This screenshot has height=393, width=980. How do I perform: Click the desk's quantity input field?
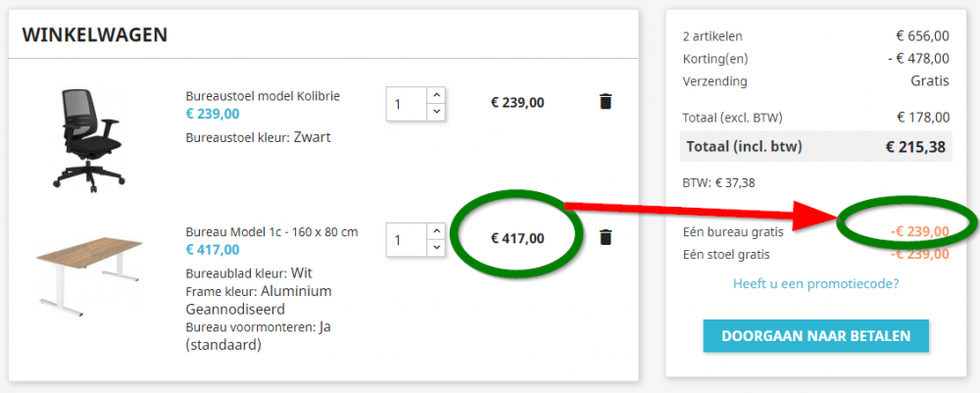(406, 239)
